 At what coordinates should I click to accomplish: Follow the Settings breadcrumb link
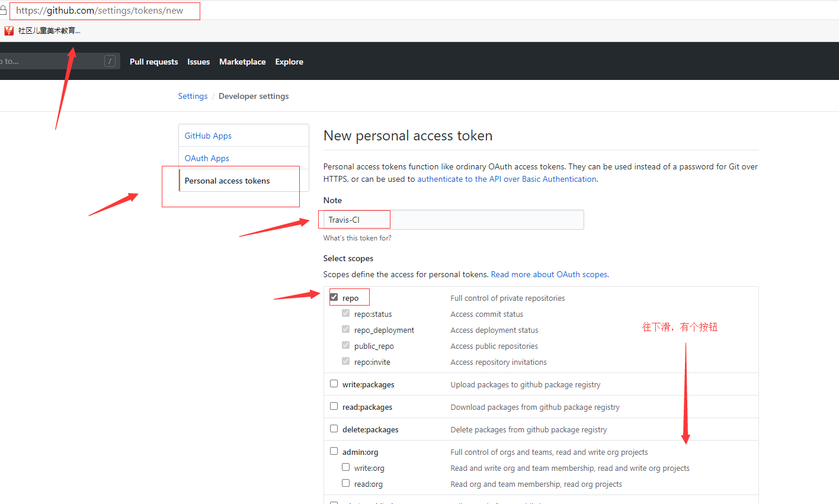193,96
